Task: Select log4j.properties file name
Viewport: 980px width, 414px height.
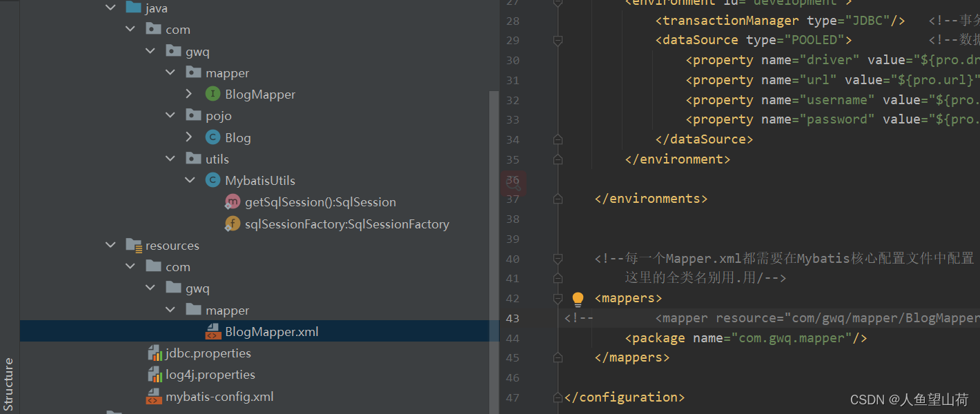Action: (x=210, y=375)
